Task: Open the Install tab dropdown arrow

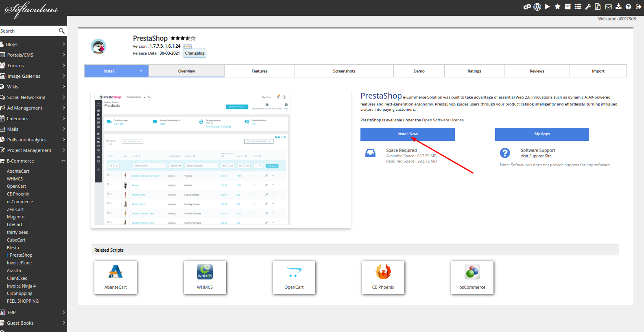Action: [x=141, y=71]
